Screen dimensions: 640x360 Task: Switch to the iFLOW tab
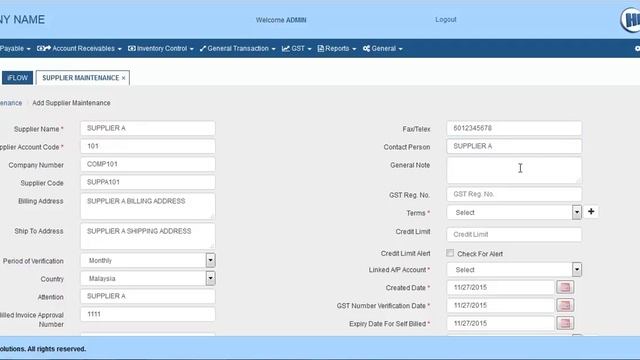(x=17, y=78)
